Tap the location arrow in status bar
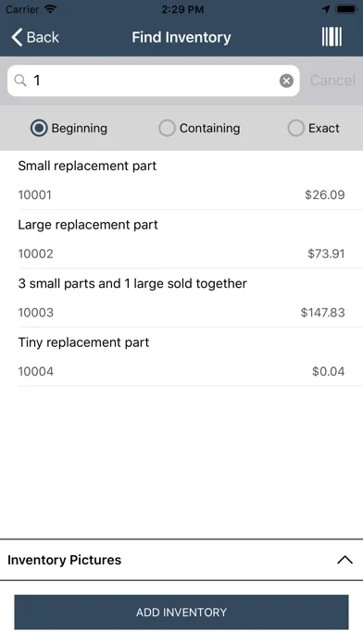Viewport: 363px width, 644px height. (x=326, y=9)
